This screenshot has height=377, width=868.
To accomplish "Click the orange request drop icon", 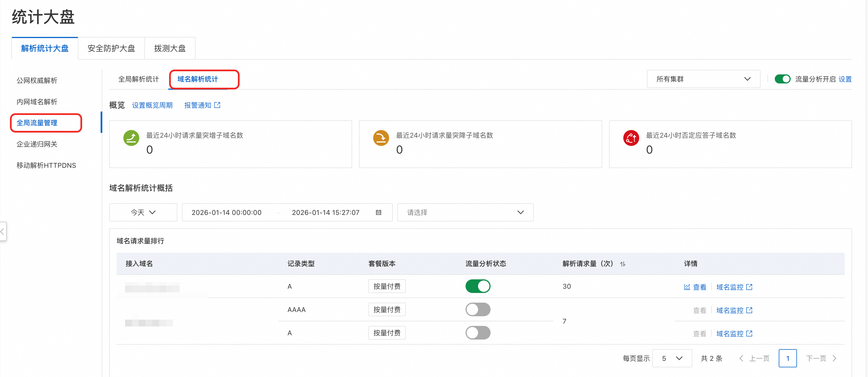I will pyautogui.click(x=381, y=138).
